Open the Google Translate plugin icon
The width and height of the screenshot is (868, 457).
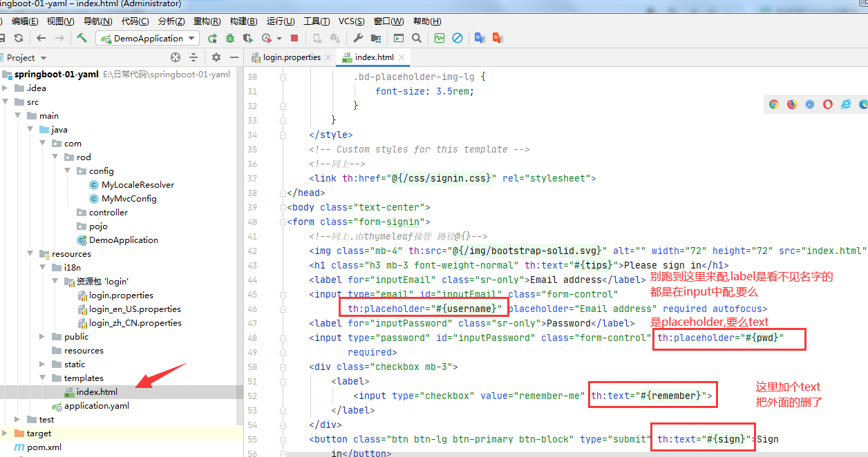(x=479, y=38)
